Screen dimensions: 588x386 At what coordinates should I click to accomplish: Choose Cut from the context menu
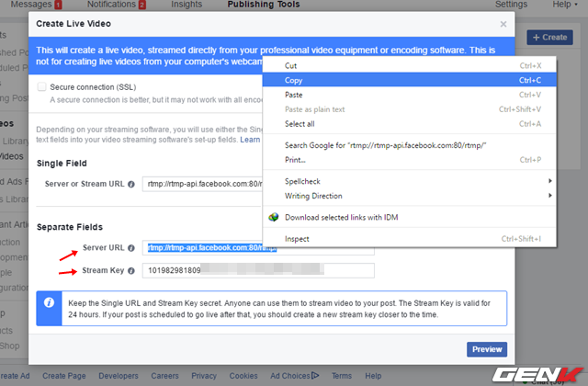coord(410,65)
